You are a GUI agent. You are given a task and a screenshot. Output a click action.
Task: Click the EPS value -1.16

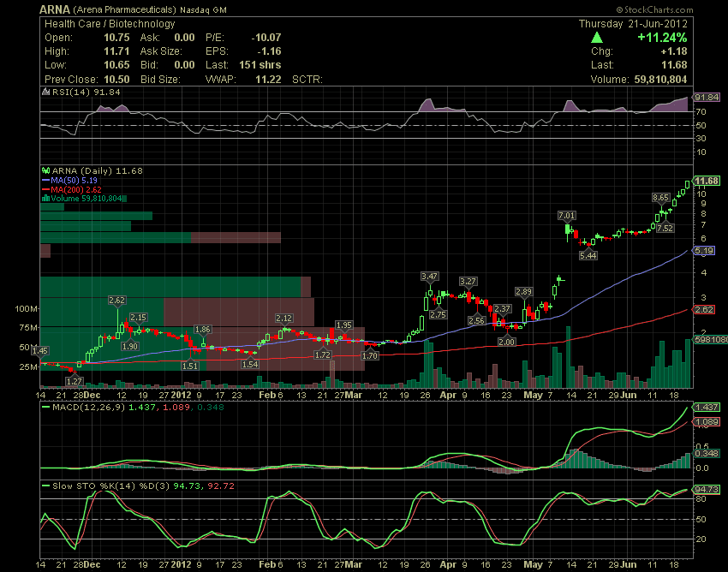[269, 51]
